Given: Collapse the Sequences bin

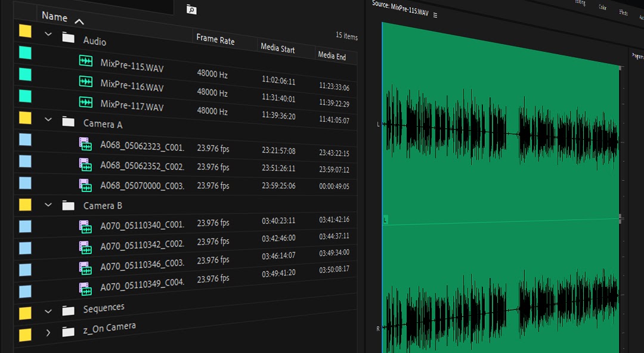Looking at the screenshot, I should pyautogui.click(x=48, y=311).
